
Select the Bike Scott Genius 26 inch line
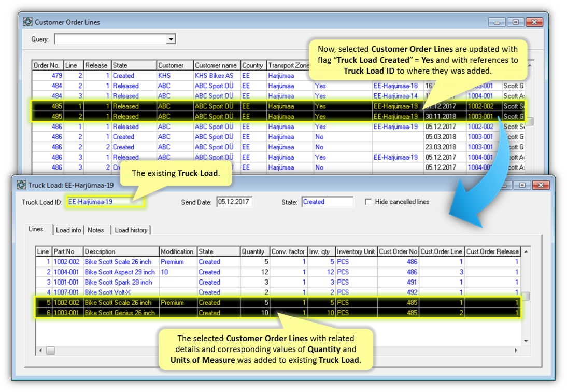pyautogui.click(x=278, y=313)
